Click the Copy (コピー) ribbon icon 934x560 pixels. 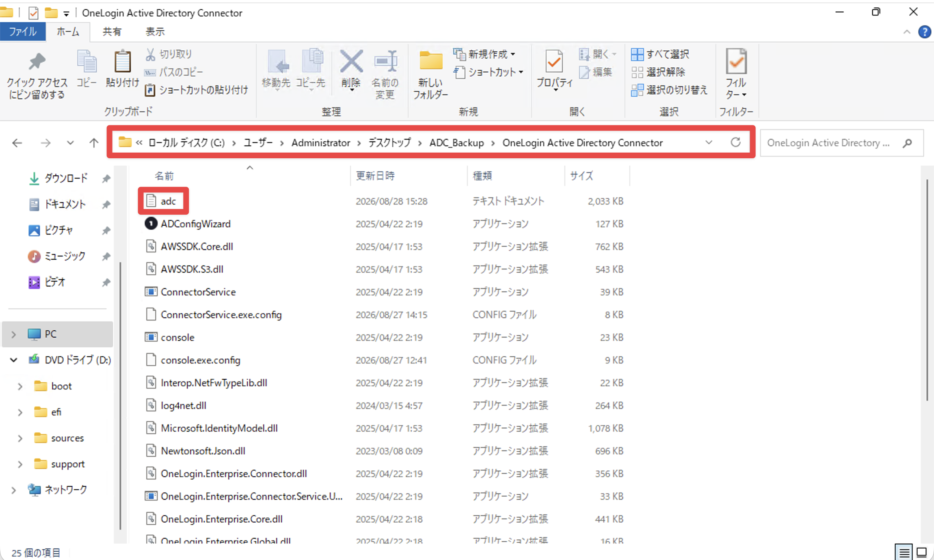click(86, 69)
